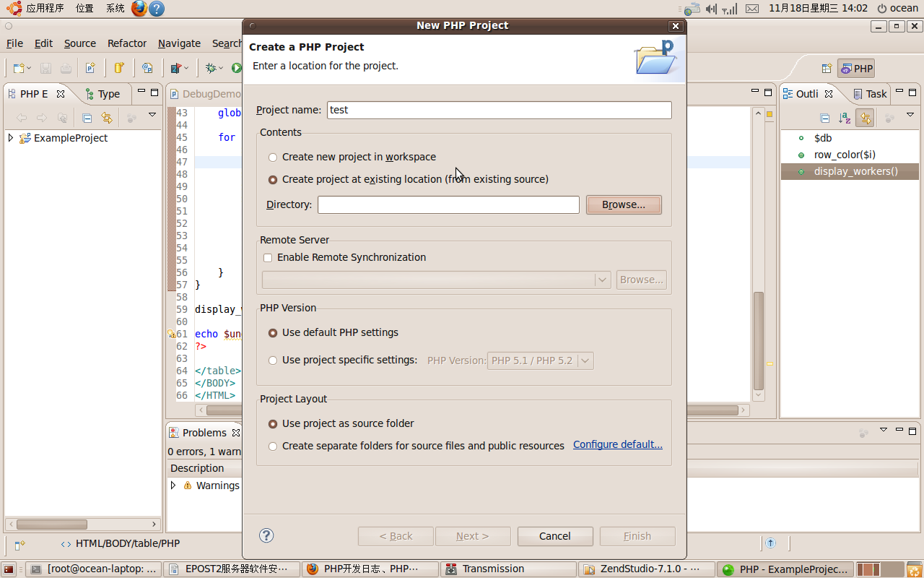
Task: Expand the Warnings entry in Problems
Action: (x=173, y=486)
